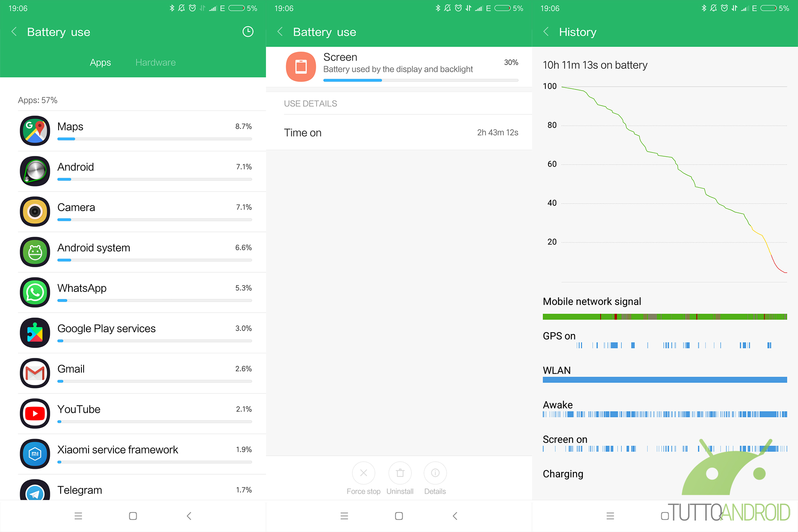This screenshot has width=798, height=532.
Task: Open recents menu in middle navigation bar
Action: (x=344, y=516)
